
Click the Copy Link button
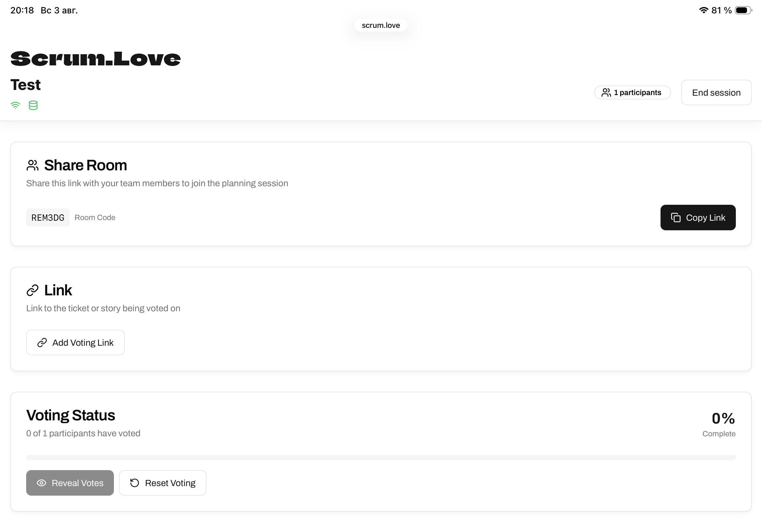click(x=698, y=218)
